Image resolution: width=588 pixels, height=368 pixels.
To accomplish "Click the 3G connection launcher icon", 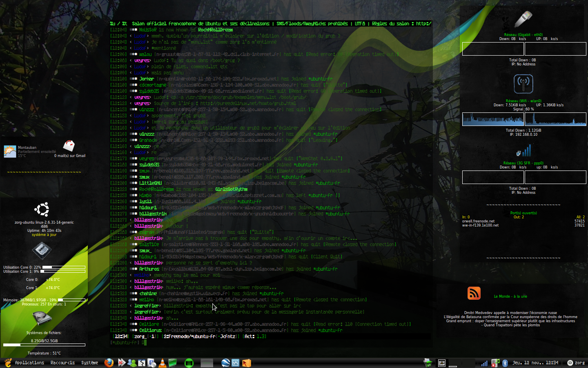I will [x=121, y=363].
